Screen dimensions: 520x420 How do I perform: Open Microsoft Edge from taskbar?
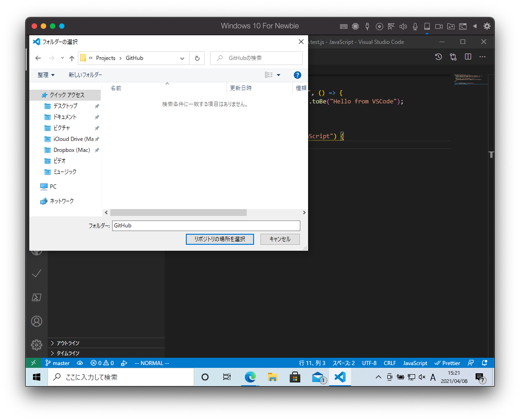pos(250,377)
